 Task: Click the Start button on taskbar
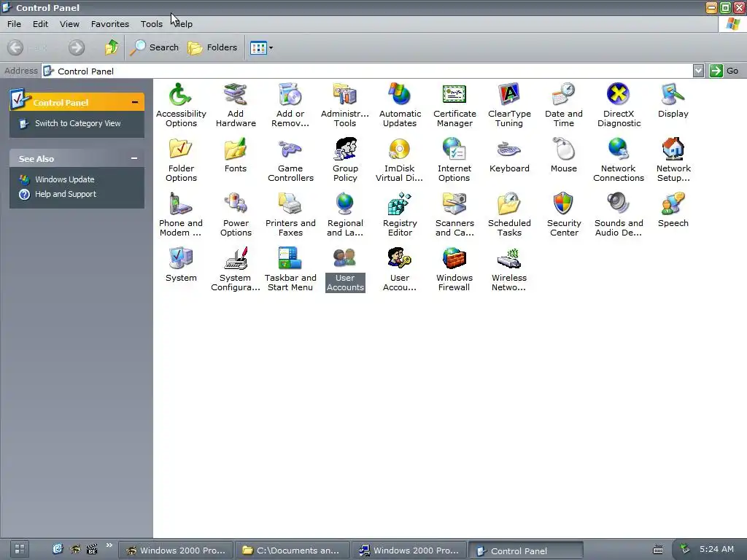click(20, 549)
